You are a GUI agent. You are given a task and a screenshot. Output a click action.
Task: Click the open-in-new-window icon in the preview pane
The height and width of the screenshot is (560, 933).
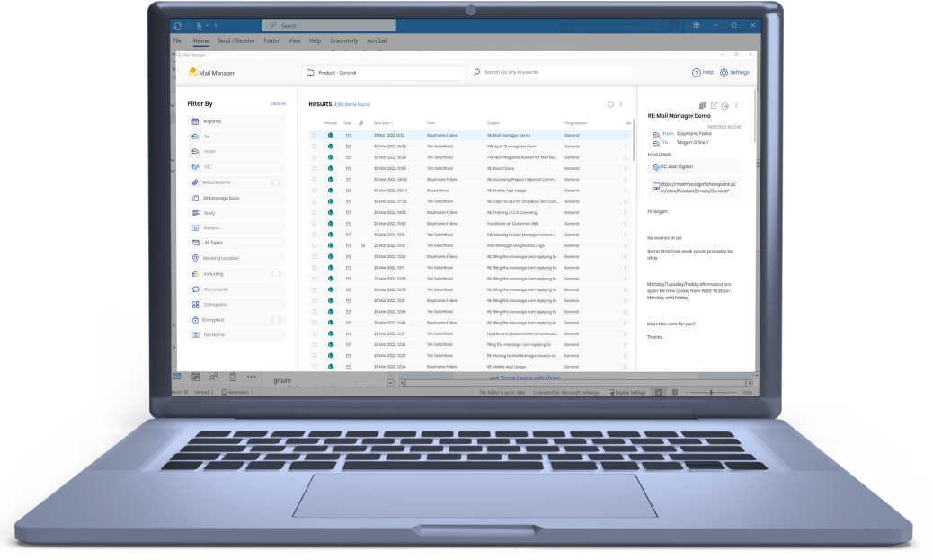point(714,106)
